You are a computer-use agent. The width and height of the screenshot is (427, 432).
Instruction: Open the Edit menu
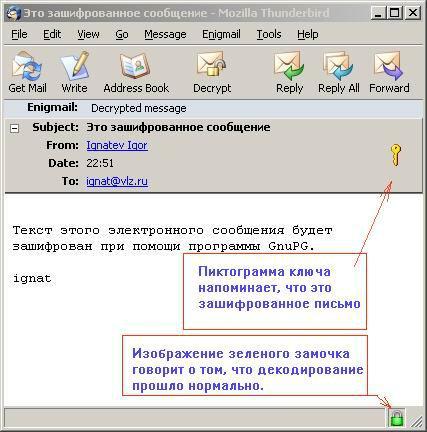(52, 34)
